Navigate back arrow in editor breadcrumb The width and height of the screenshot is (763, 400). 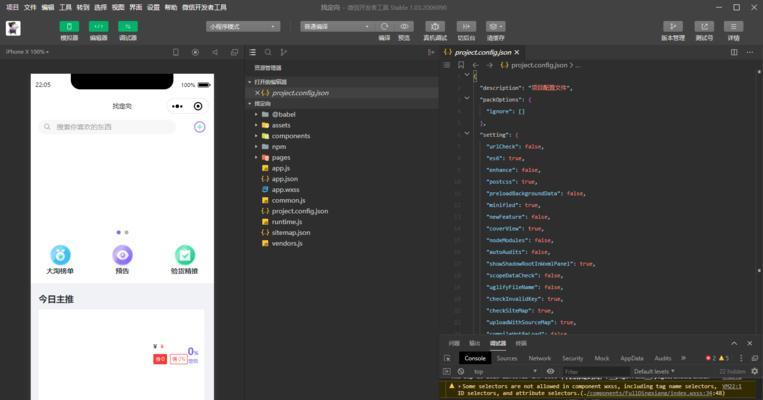pos(475,65)
